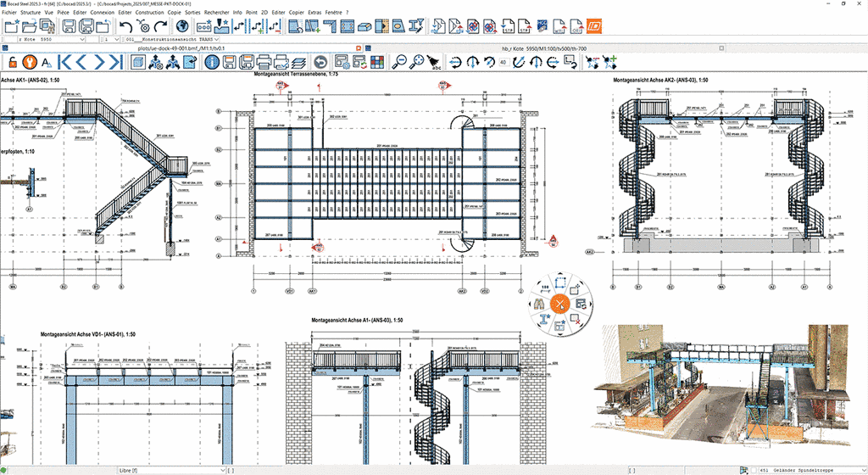Image resolution: width=868 pixels, height=475 pixels.
Task: Click the printer icon in the plot toolbar
Action: [x=264, y=62]
